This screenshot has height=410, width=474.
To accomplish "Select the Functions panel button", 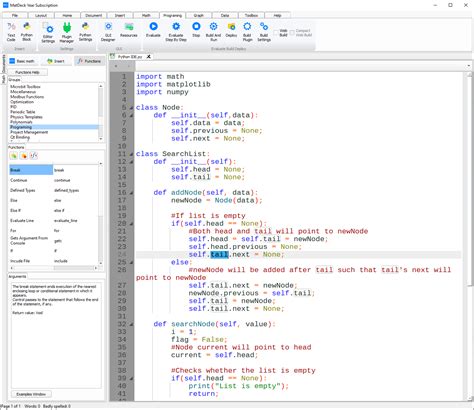I will pos(89,61).
